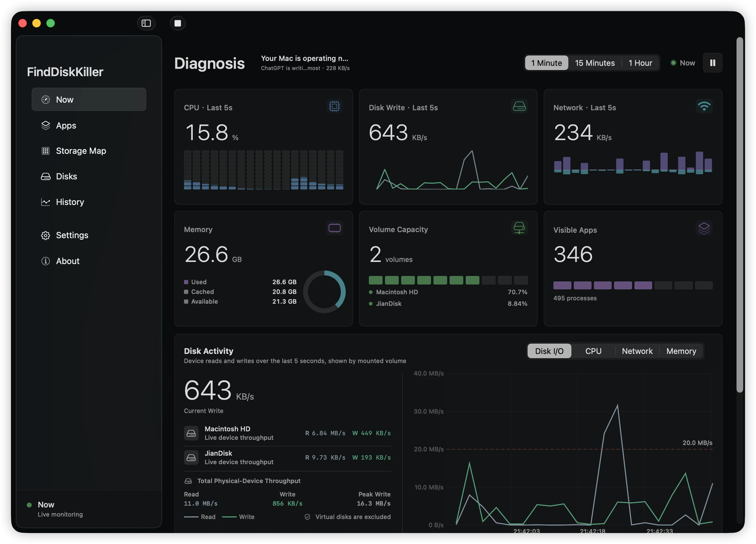Click the Macintosh HD 70.7% volume row
Image resolution: width=756 pixels, height=544 pixels.
[x=448, y=292]
